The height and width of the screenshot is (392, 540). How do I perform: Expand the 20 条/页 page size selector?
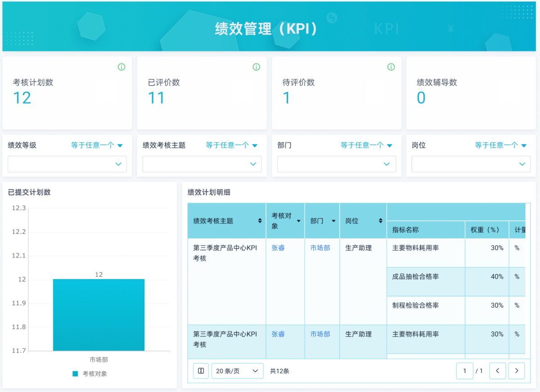[237, 371]
